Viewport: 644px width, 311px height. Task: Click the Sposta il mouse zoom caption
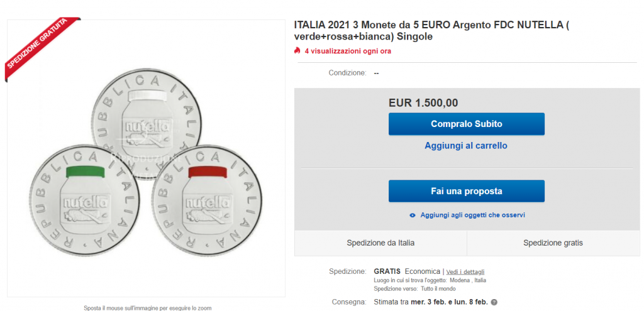point(148,308)
